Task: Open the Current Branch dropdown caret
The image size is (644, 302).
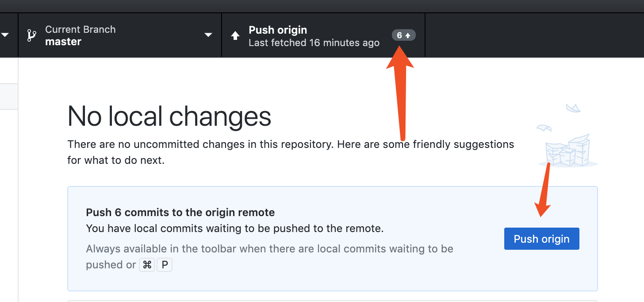Action: (208, 35)
